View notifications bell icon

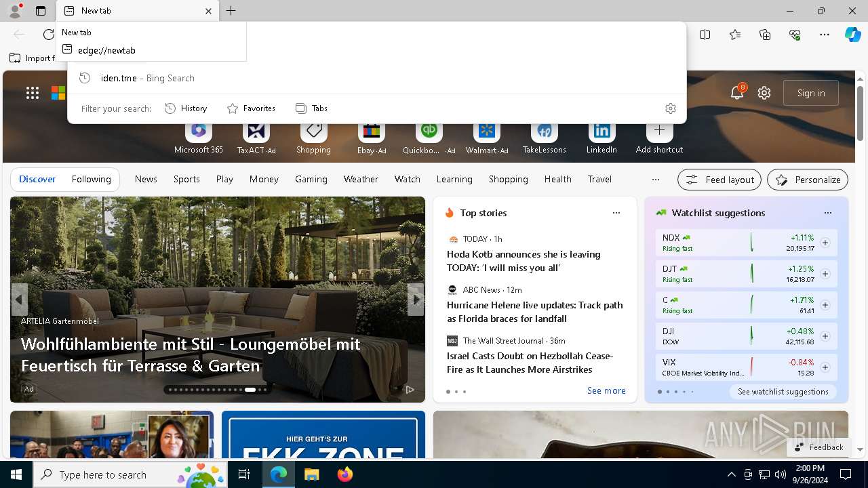[737, 93]
